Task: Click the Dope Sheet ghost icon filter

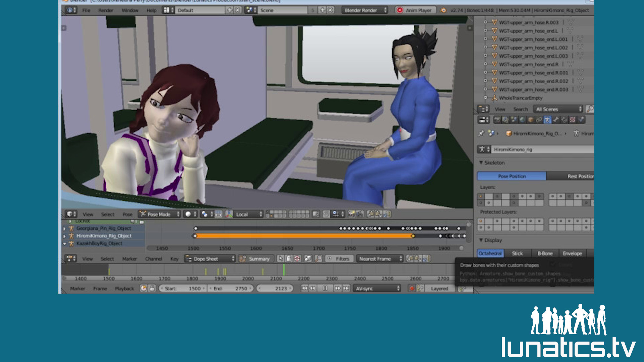Action: (289, 259)
